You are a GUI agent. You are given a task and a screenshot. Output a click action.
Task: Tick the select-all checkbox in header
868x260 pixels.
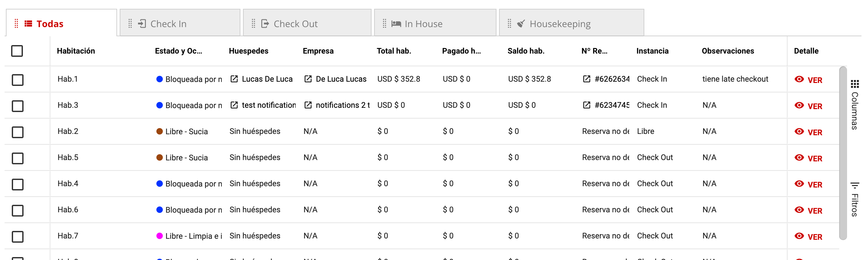click(x=17, y=51)
